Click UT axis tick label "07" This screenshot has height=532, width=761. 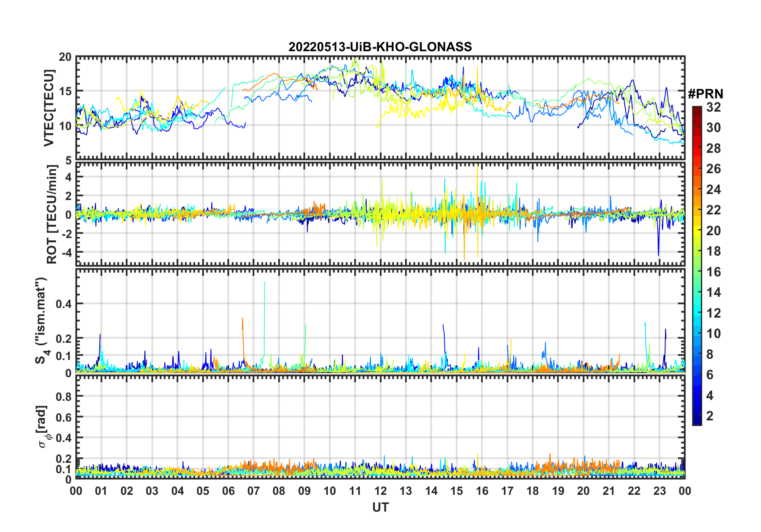point(254,491)
